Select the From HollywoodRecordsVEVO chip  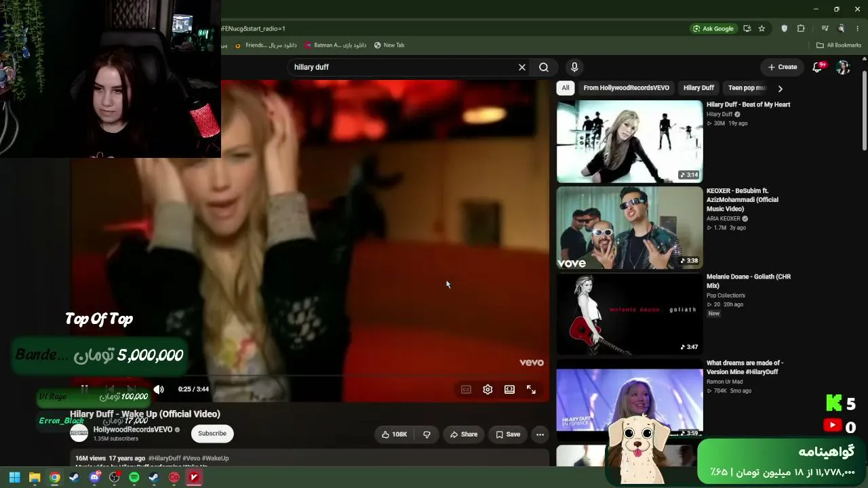[626, 88]
